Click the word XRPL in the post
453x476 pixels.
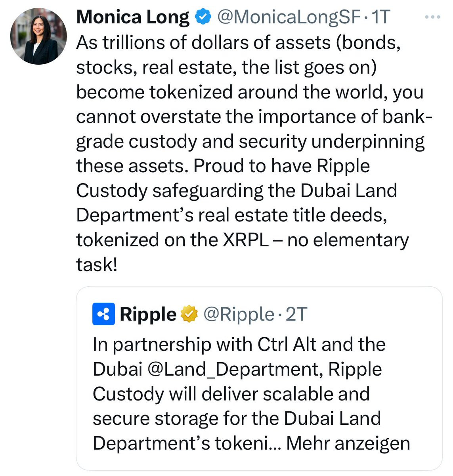245,240
